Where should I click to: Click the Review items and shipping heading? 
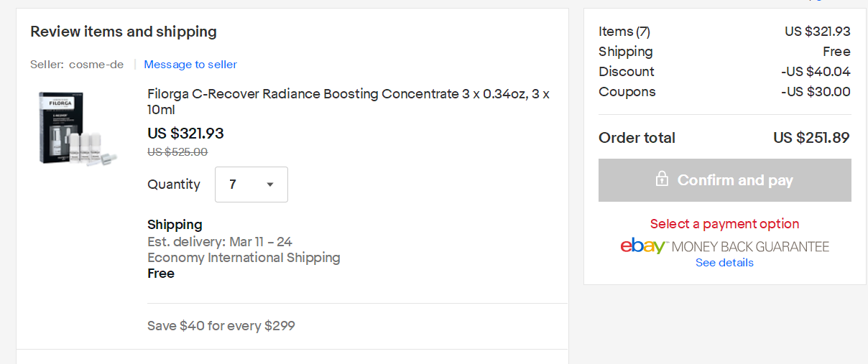tap(124, 32)
